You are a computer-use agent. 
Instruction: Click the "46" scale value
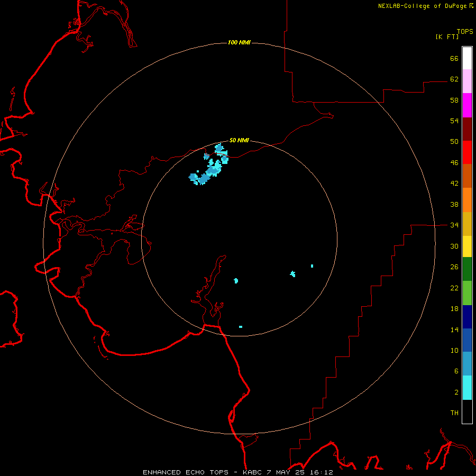(x=454, y=163)
